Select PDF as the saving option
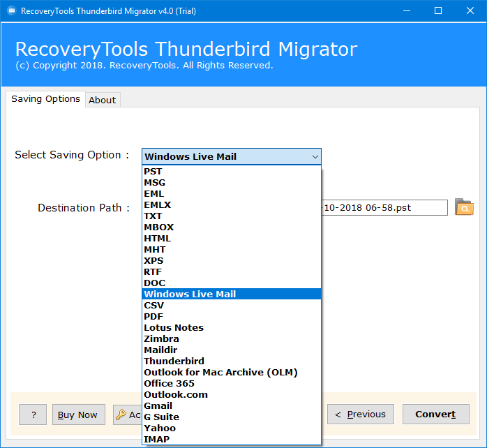Viewport: 487px width, 448px height. [x=232, y=317]
